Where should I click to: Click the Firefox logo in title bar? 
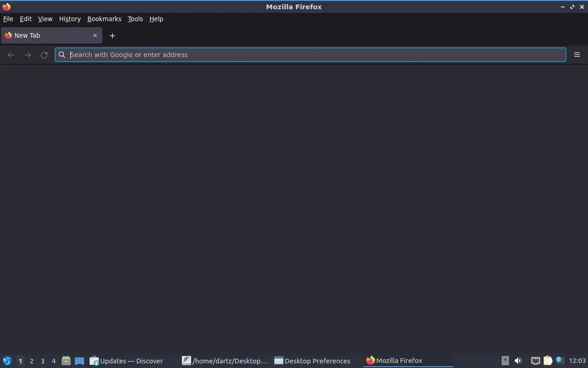point(6,6)
